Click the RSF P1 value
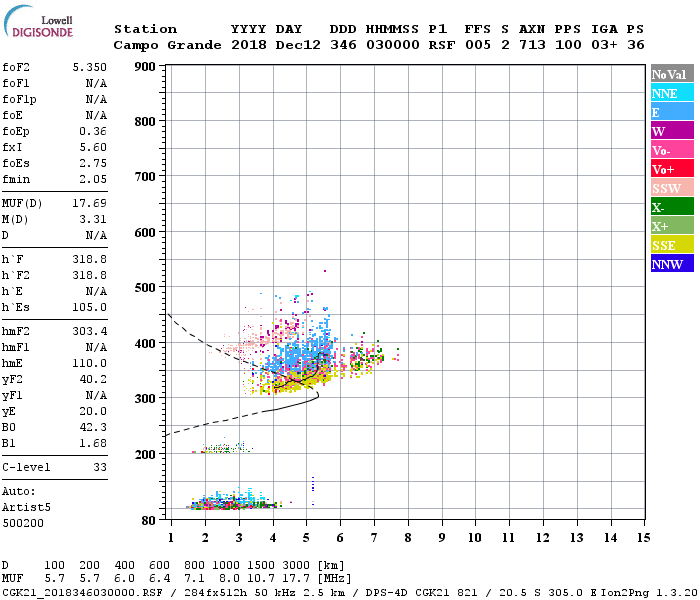 coord(442,45)
